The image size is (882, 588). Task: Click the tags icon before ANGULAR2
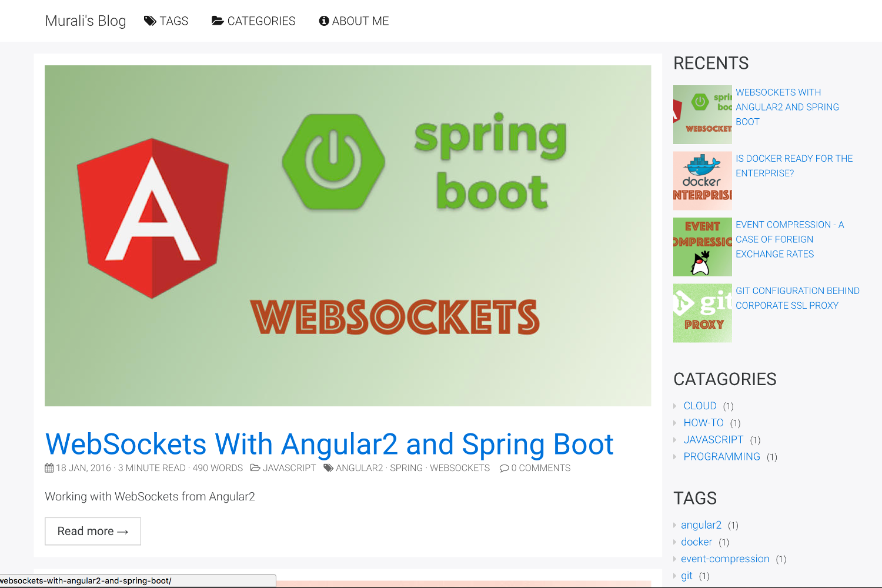point(329,468)
